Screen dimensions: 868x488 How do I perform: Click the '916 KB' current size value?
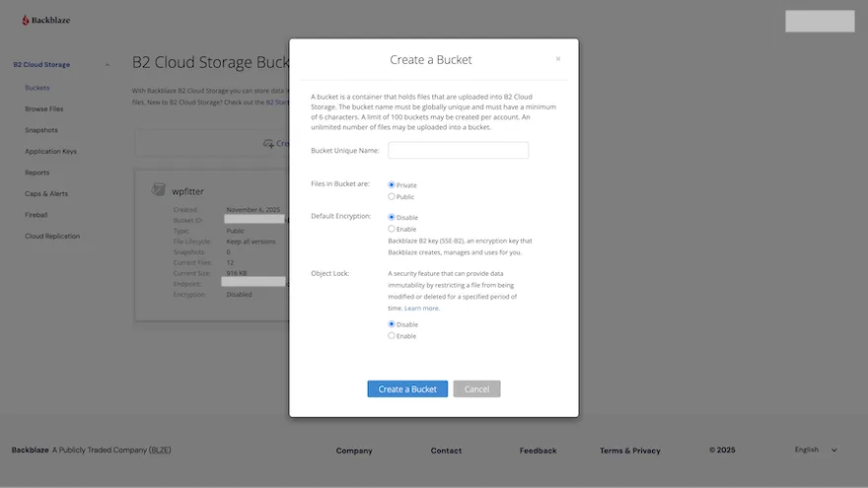pos(237,273)
